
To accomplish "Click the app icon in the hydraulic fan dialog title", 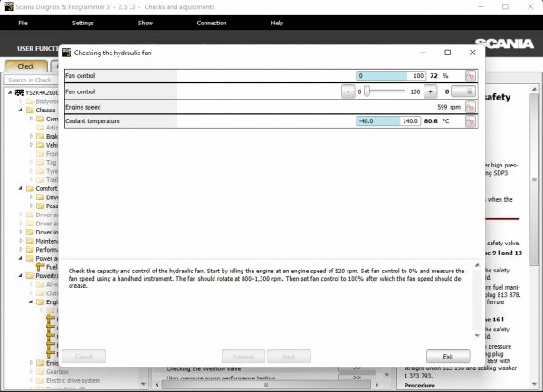I will (67, 53).
